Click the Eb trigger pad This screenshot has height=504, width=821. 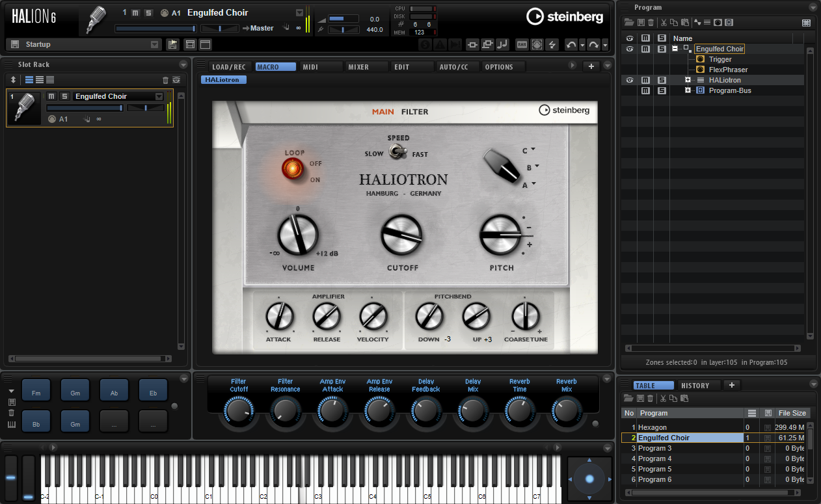pos(154,390)
